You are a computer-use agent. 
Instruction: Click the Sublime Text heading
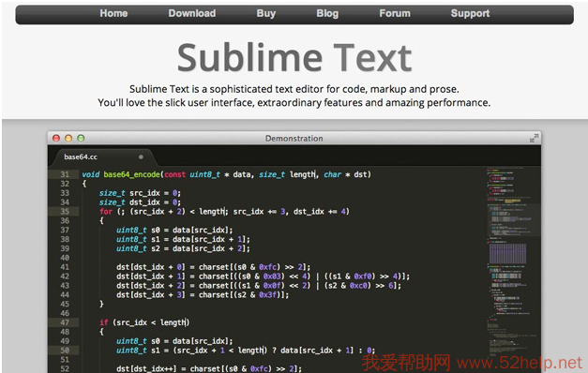[x=294, y=57]
